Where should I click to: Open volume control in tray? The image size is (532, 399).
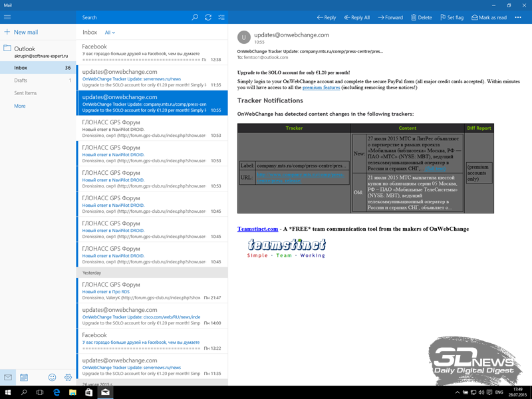(x=481, y=392)
